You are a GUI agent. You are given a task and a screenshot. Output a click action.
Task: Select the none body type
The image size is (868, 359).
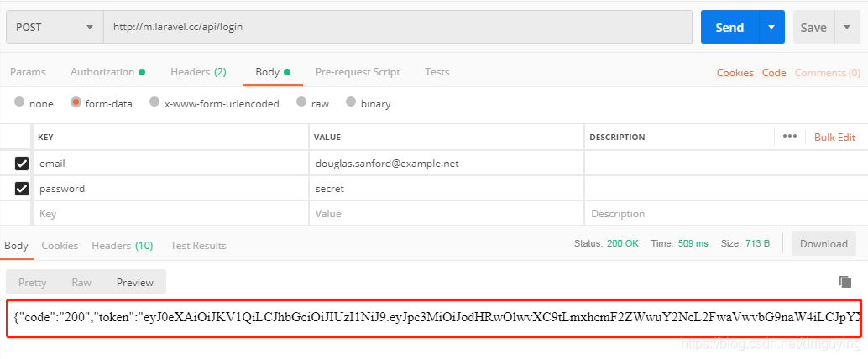pos(19,102)
